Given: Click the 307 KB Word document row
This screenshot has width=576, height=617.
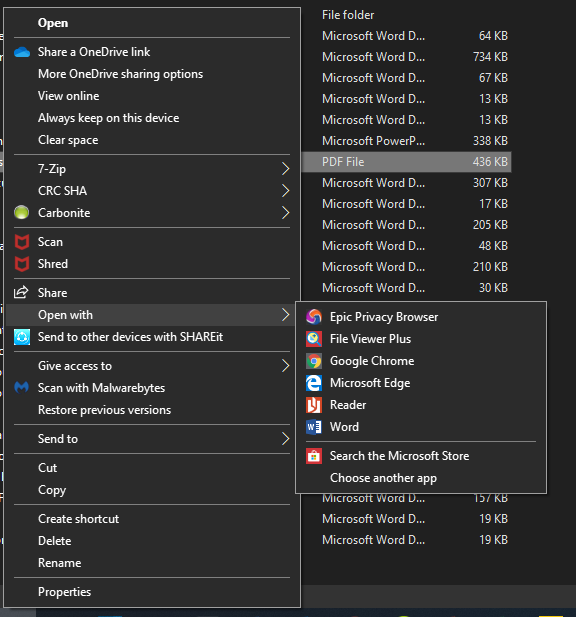Looking at the screenshot, I should [x=407, y=183].
